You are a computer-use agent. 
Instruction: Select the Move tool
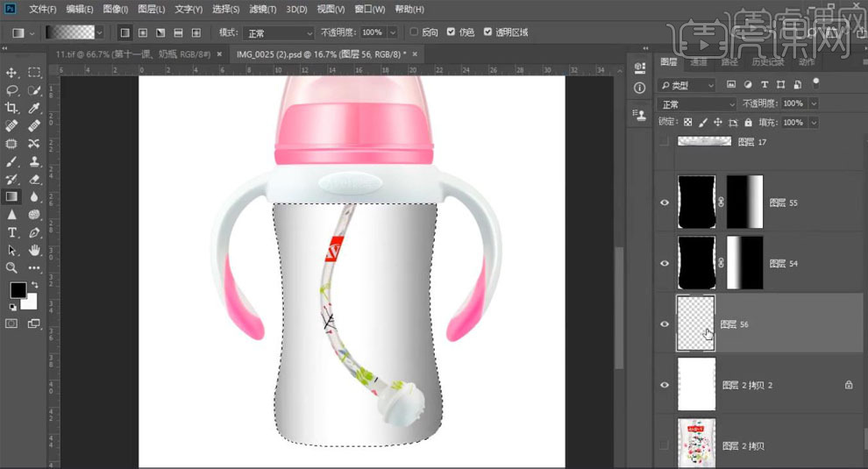12,73
